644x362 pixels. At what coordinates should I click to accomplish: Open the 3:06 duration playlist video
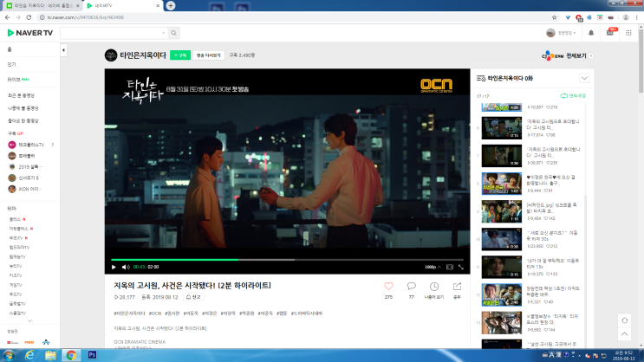tap(502, 323)
